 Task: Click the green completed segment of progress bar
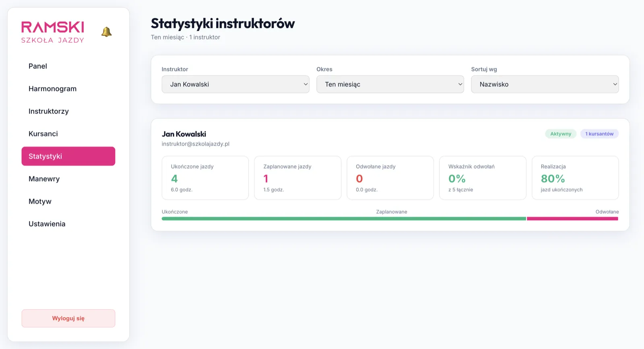[344, 219]
